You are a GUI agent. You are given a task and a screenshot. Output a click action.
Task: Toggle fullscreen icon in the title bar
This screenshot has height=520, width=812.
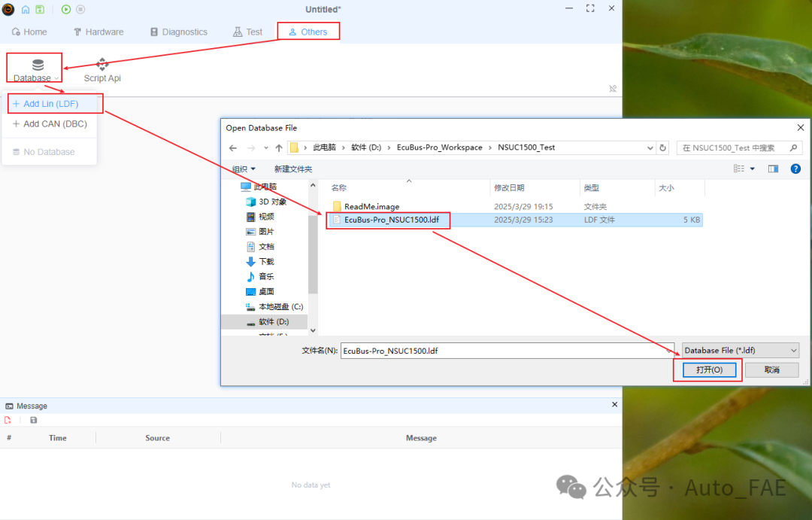point(590,8)
